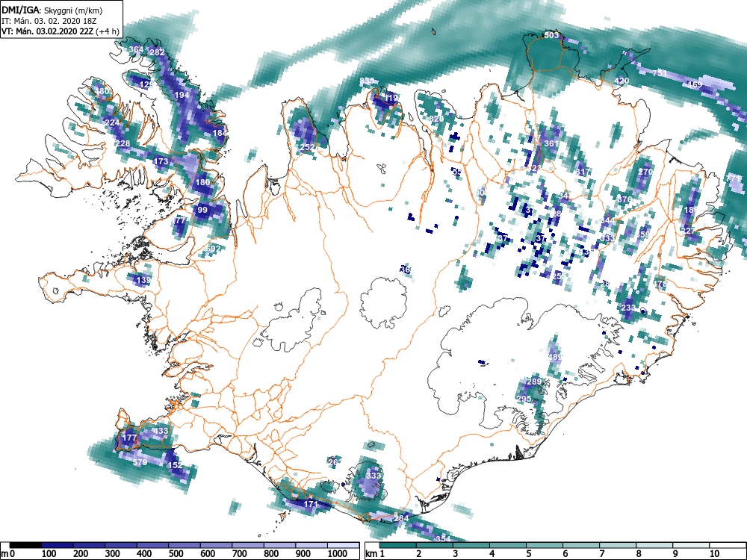Click the map value '295'

(524, 399)
